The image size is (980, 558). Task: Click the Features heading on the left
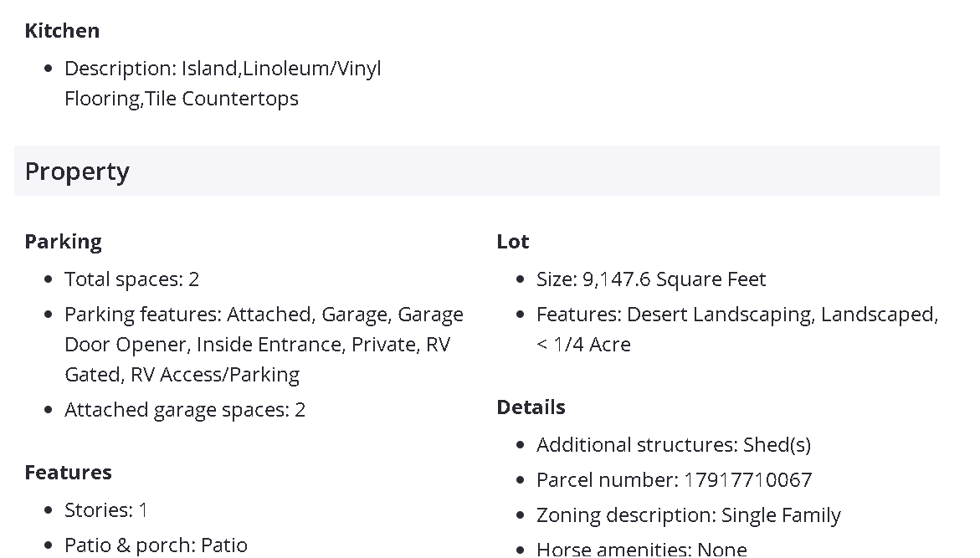[68, 473]
